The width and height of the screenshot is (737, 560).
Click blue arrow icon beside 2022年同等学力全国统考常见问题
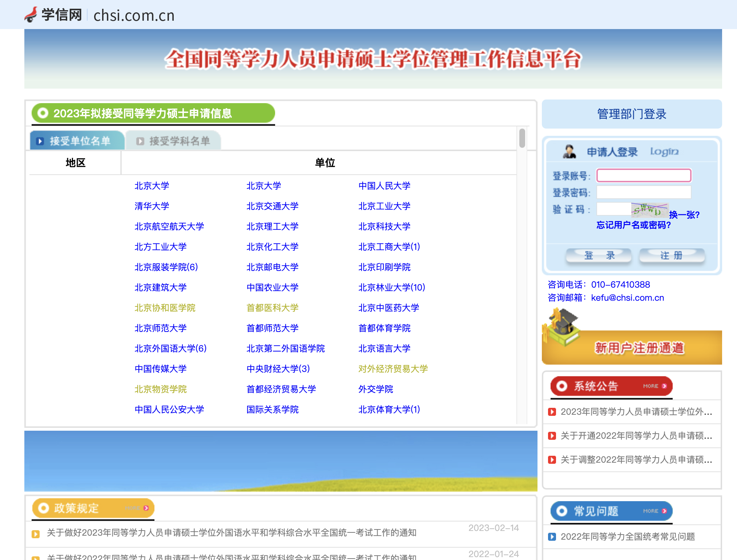tap(552, 537)
